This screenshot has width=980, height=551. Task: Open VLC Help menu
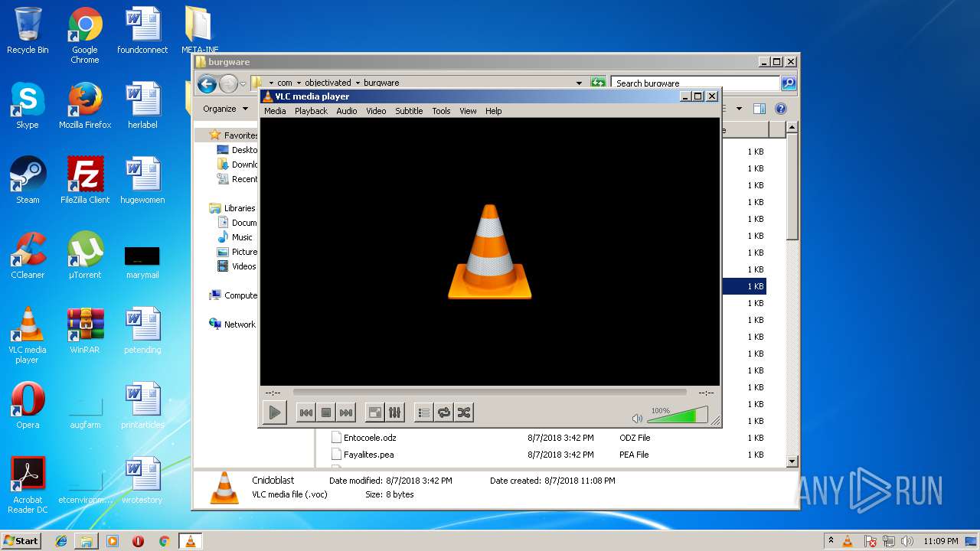[494, 111]
